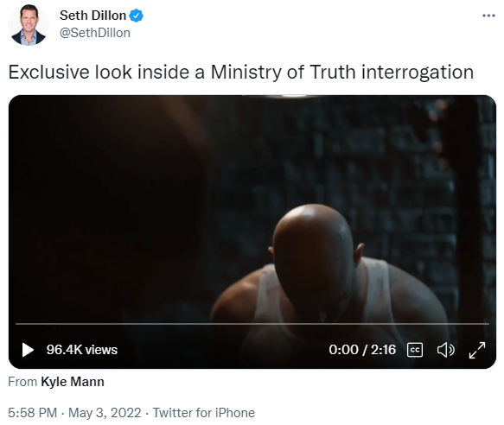Click the May 3, 2022 date

pyautogui.click(x=105, y=412)
